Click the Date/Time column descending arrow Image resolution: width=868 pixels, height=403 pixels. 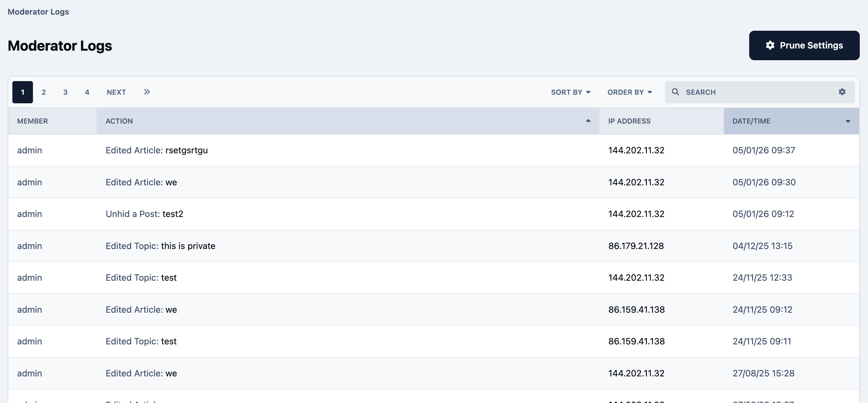[x=848, y=121]
